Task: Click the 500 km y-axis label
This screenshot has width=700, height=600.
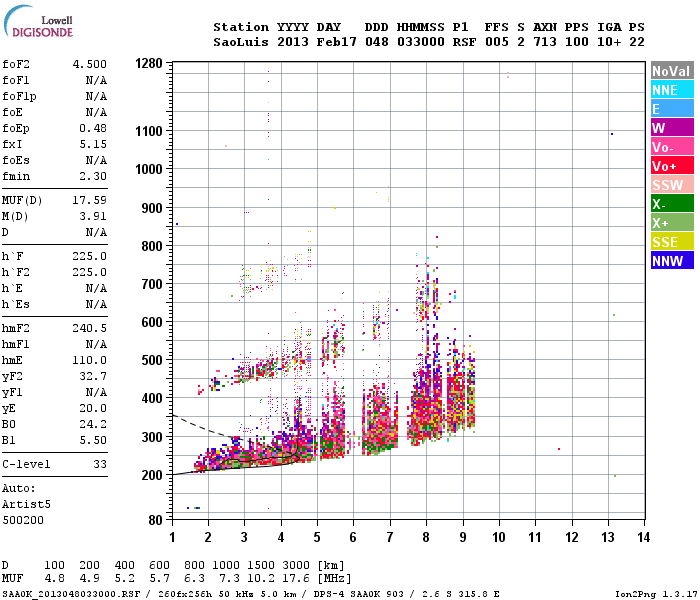Action: coord(152,360)
